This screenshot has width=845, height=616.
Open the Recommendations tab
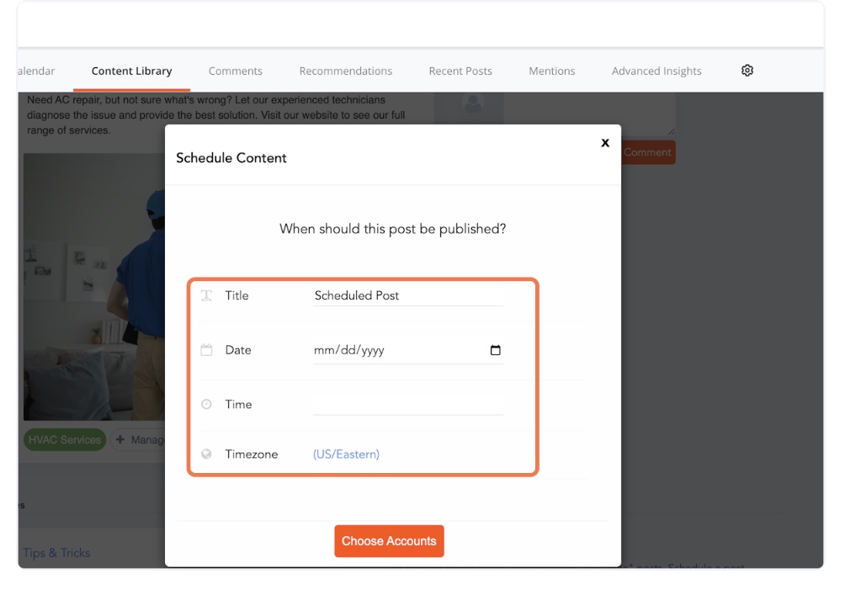(x=345, y=72)
